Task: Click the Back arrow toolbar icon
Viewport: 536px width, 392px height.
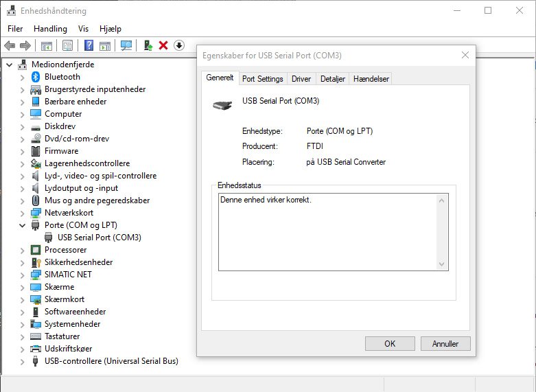Action: [10, 45]
